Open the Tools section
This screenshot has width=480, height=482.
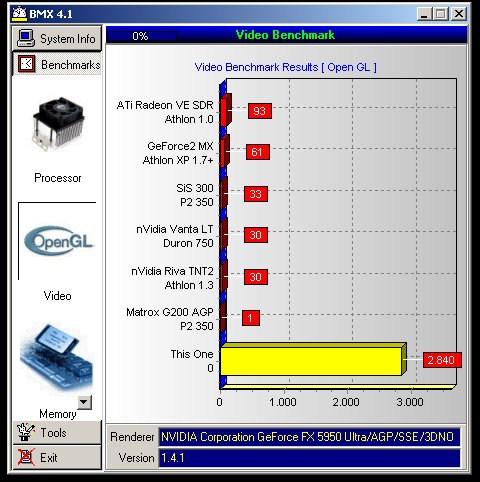(57, 432)
